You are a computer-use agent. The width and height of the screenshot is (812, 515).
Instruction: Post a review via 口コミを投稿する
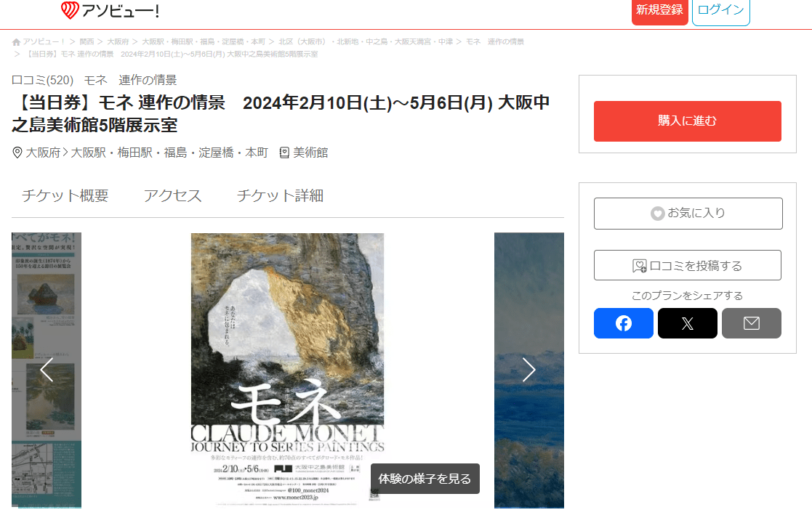[x=687, y=266]
